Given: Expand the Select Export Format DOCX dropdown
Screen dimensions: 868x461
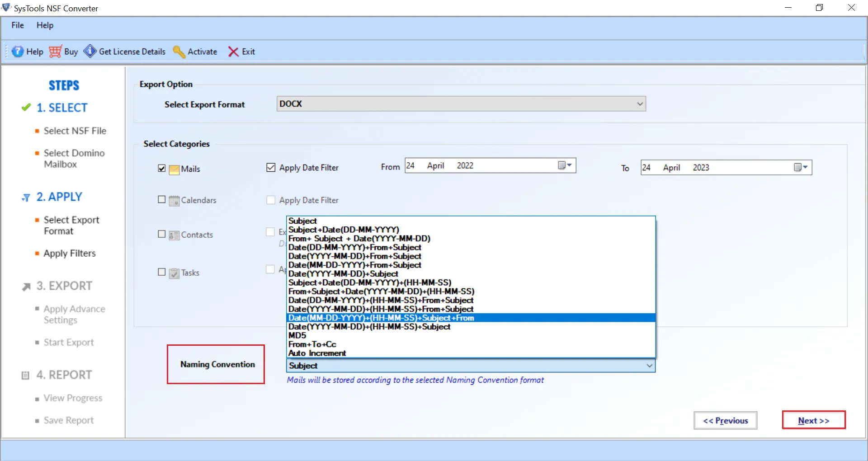Looking at the screenshot, I should tap(640, 104).
